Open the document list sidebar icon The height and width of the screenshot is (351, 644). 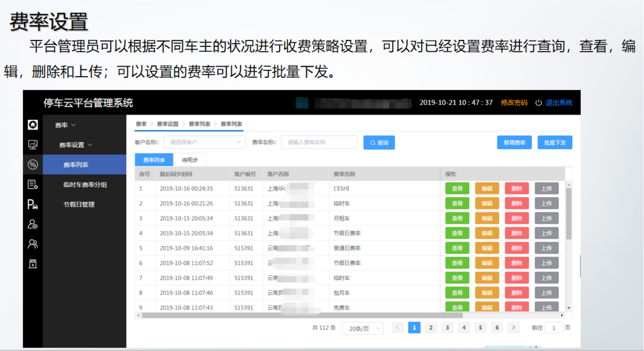(x=33, y=184)
